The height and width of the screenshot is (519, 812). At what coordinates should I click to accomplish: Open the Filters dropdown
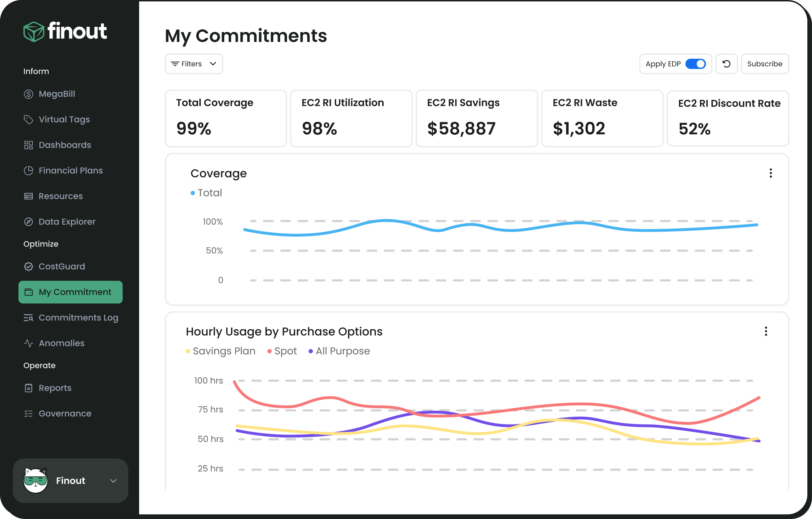(193, 64)
